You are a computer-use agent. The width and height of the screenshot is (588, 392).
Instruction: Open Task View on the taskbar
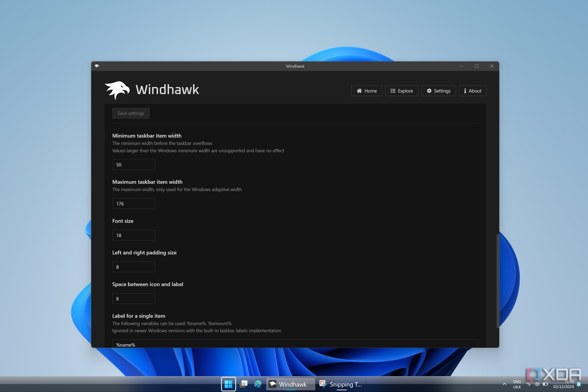[243, 384]
